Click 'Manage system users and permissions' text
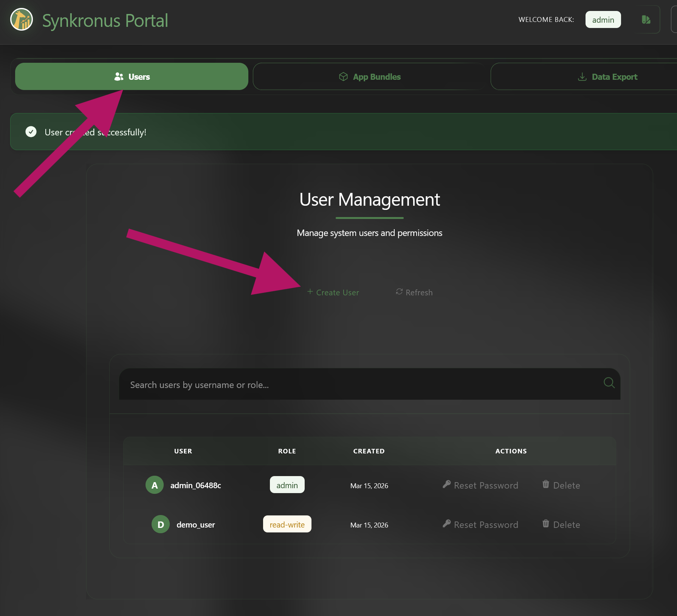This screenshot has width=677, height=616. coord(370,233)
